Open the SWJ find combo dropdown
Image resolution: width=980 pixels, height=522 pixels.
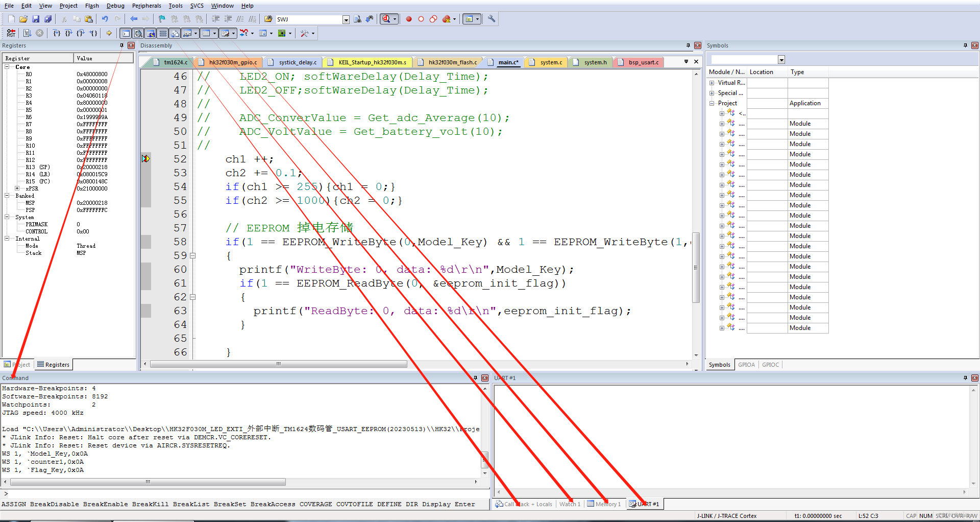(x=346, y=19)
